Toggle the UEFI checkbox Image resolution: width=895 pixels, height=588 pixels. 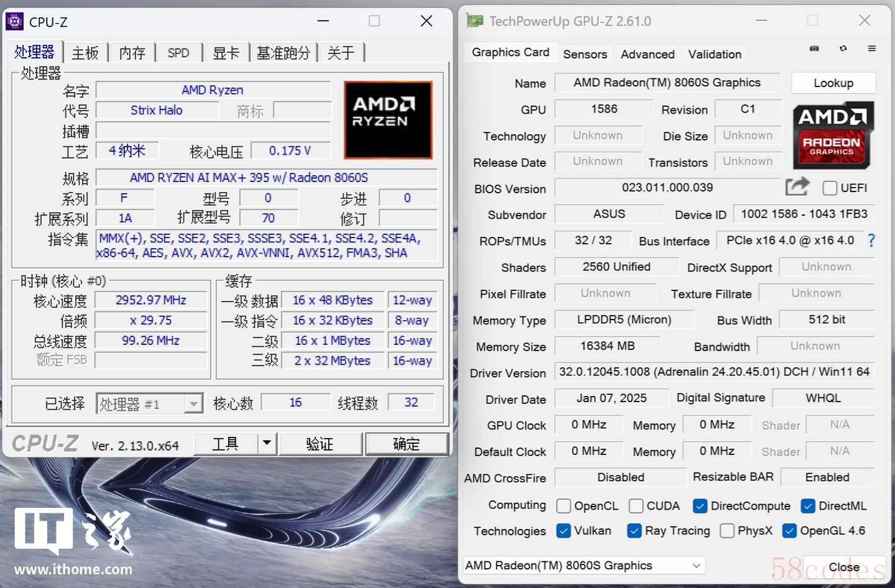tap(830, 188)
